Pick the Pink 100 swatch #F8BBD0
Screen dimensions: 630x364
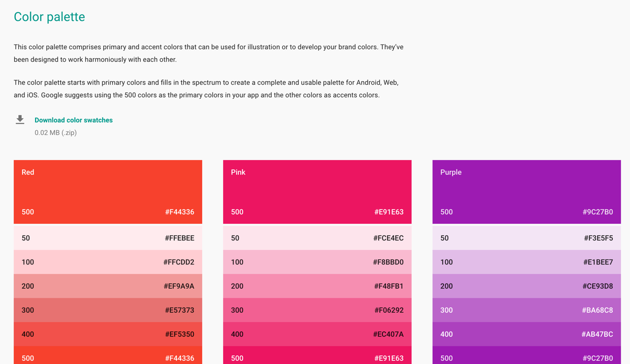[317, 262]
